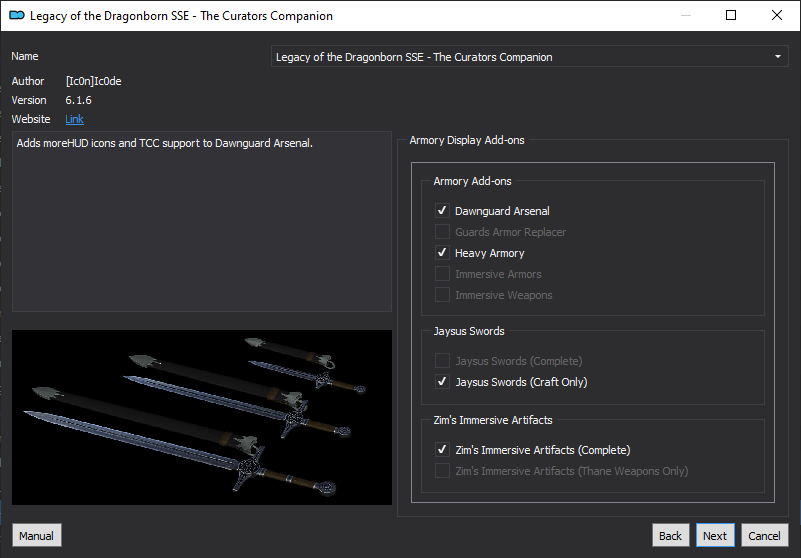Uncheck the Dawnguard Arsenal add-on
Image resolution: width=801 pixels, height=558 pixels.
[442, 211]
